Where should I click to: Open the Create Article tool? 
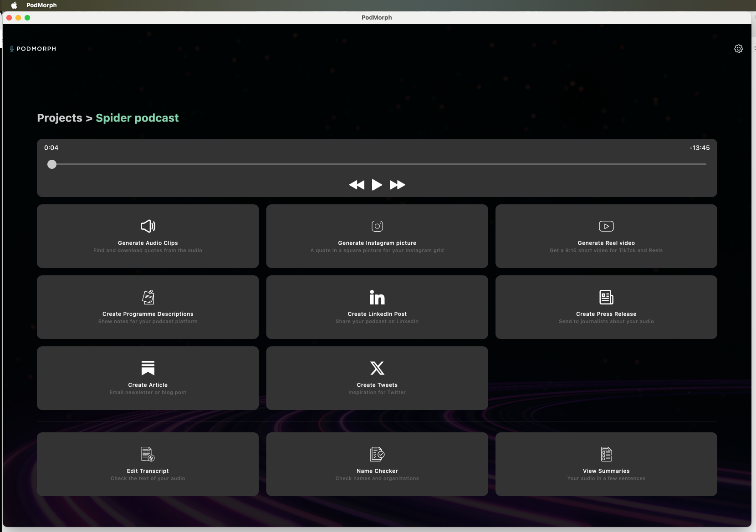click(x=148, y=378)
